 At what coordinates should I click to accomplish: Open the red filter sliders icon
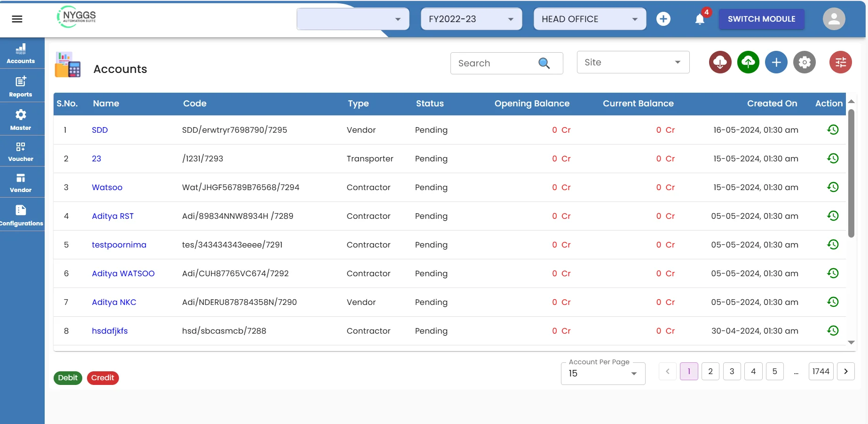click(841, 62)
